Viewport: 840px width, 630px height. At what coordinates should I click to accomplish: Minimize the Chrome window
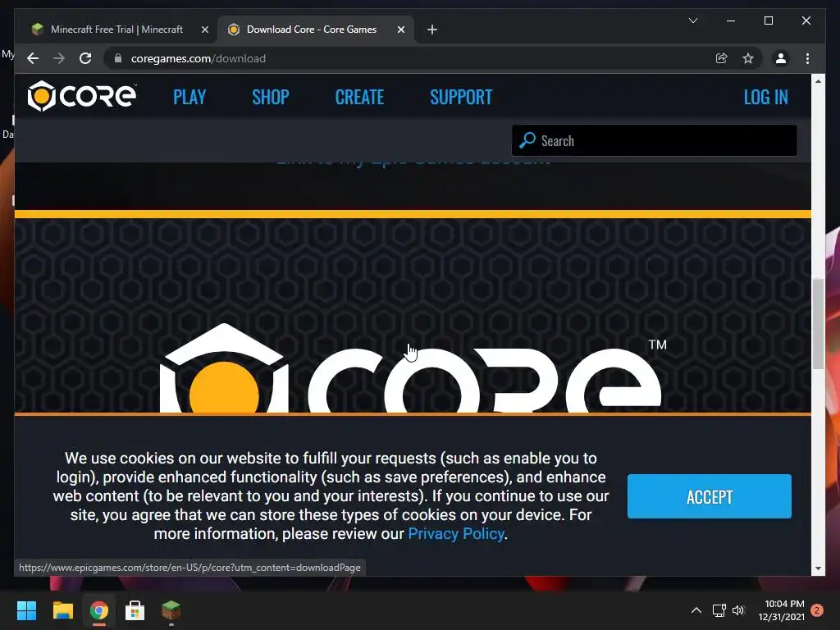point(731,21)
